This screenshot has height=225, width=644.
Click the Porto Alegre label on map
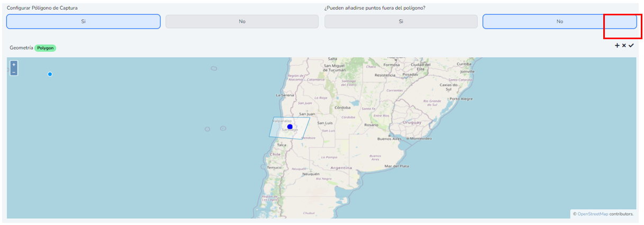click(x=460, y=99)
